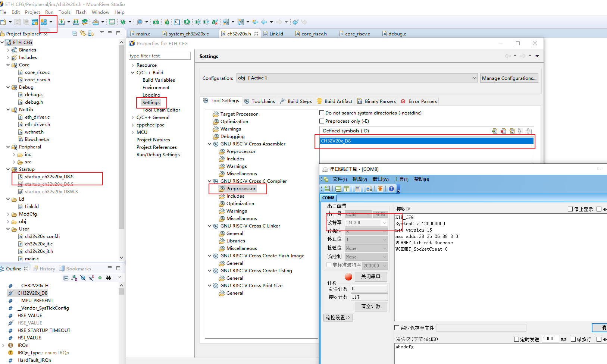607x364 pixels.
Task: Click new port icon in serial tool toolbar
Action: click(x=327, y=189)
